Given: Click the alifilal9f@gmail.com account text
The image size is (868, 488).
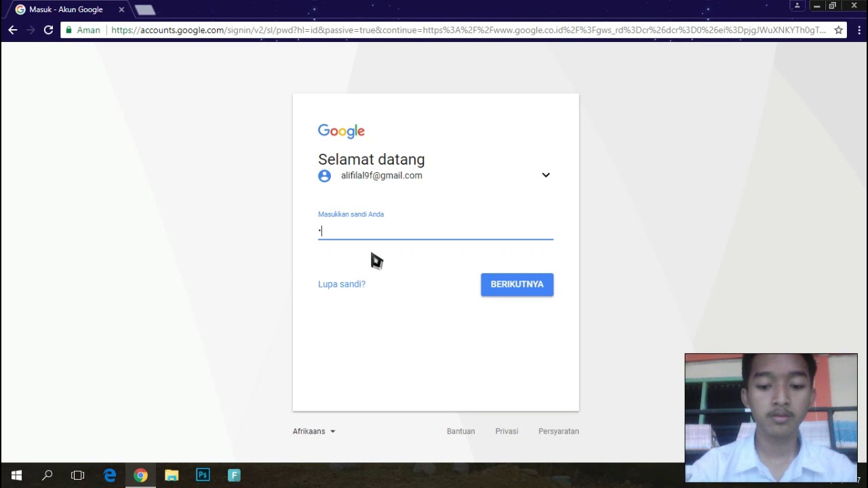Looking at the screenshot, I should pos(381,176).
